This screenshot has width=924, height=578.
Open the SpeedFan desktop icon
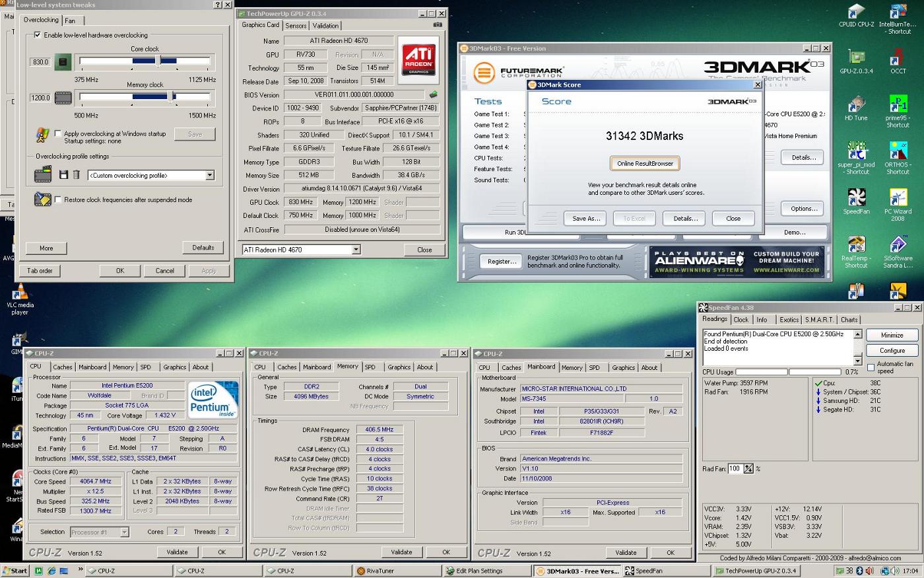856,202
